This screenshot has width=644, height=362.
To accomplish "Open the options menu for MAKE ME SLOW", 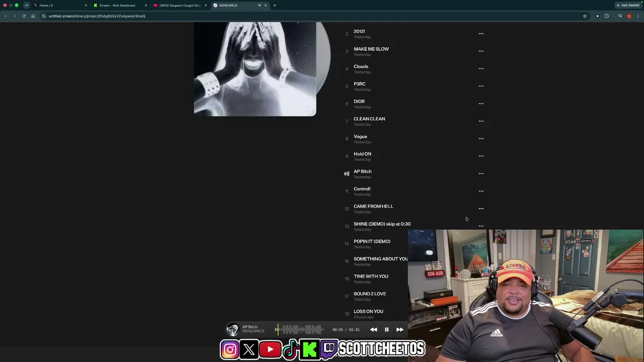I will pyautogui.click(x=481, y=51).
